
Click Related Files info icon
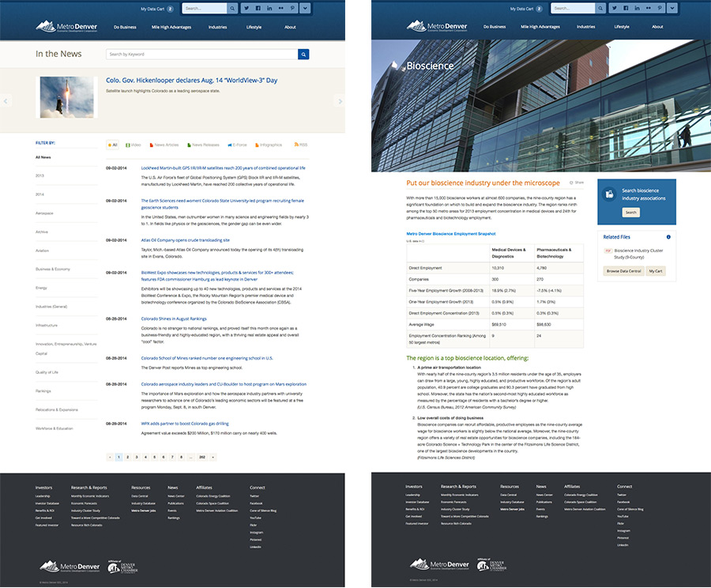[668, 237]
